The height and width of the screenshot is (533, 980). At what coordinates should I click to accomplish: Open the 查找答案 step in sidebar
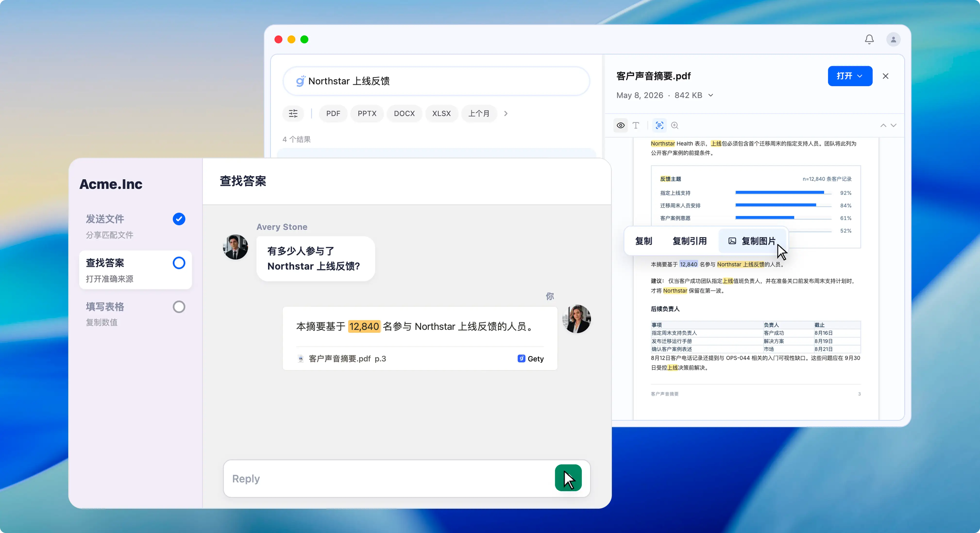(x=135, y=270)
